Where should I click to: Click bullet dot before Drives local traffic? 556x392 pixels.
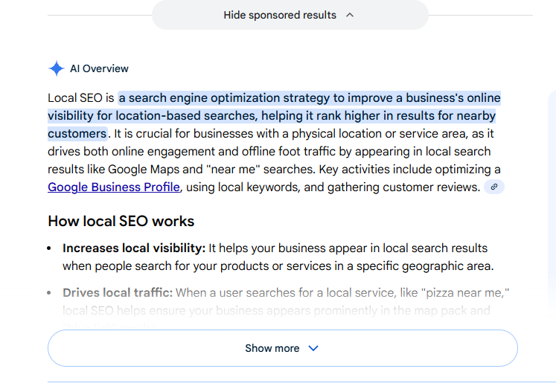pos(49,294)
